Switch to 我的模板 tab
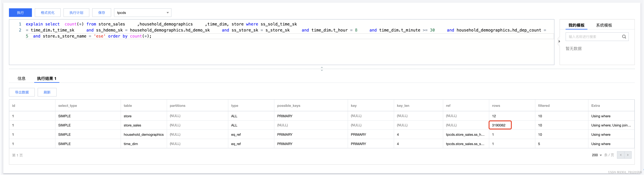 click(x=576, y=25)
